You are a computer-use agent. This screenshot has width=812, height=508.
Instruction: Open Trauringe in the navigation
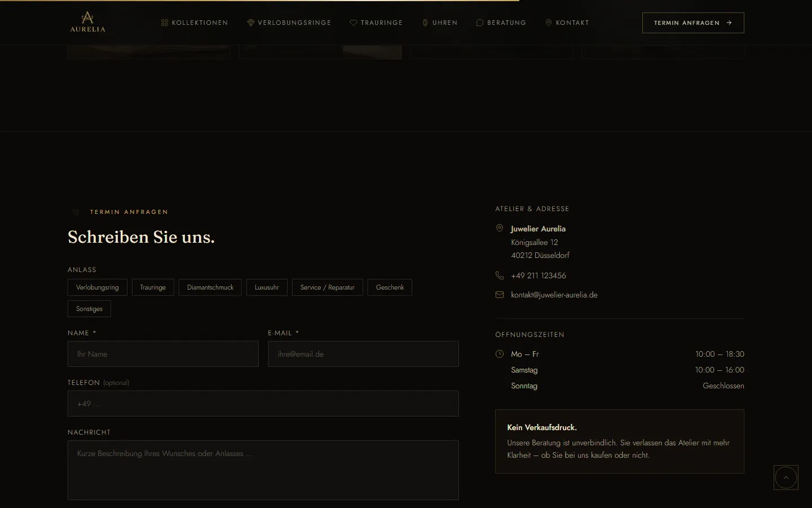376,23
